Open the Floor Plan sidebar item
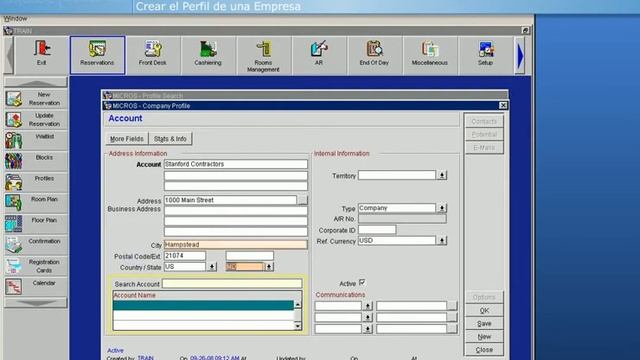 click(x=36, y=224)
